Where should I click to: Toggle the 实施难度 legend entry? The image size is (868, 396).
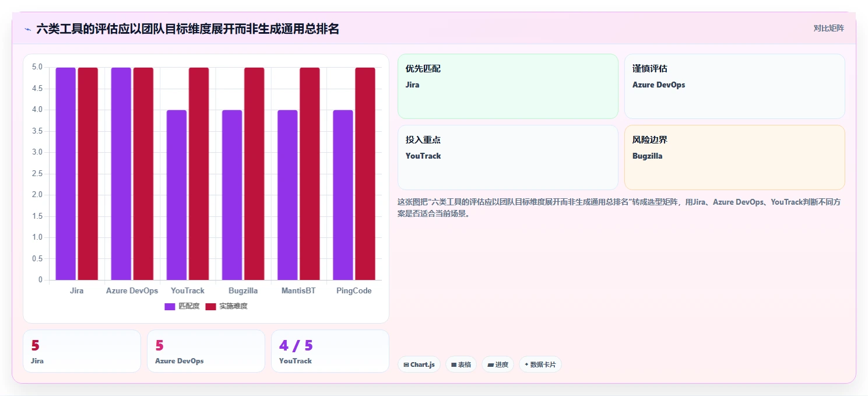226,306
